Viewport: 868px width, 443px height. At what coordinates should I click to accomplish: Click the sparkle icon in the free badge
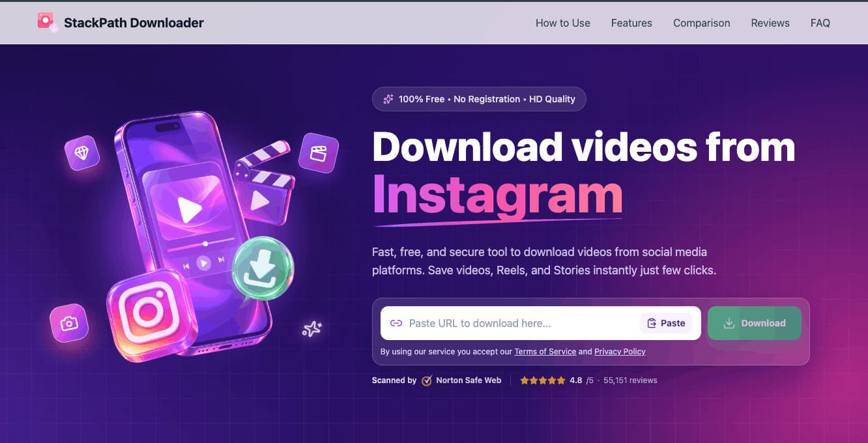(x=388, y=99)
